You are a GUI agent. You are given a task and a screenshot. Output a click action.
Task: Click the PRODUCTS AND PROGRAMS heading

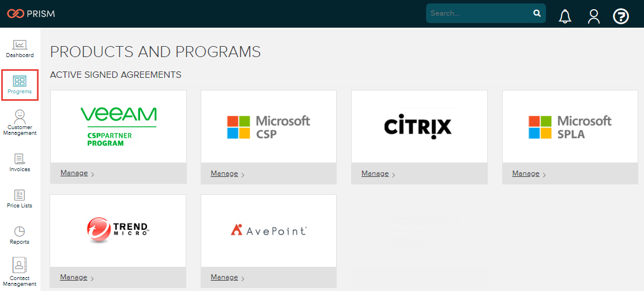155,52
